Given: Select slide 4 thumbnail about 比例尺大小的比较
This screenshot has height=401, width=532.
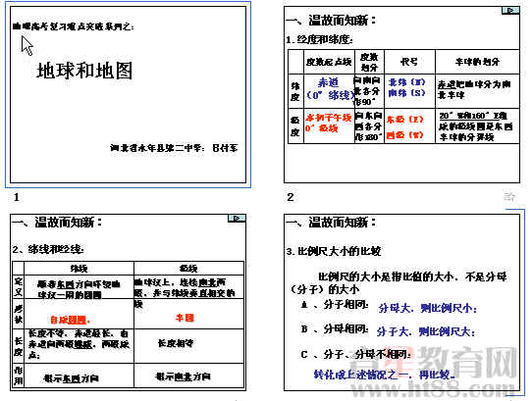Looking at the screenshot, I should pyautogui.click(x=401, y=302).
